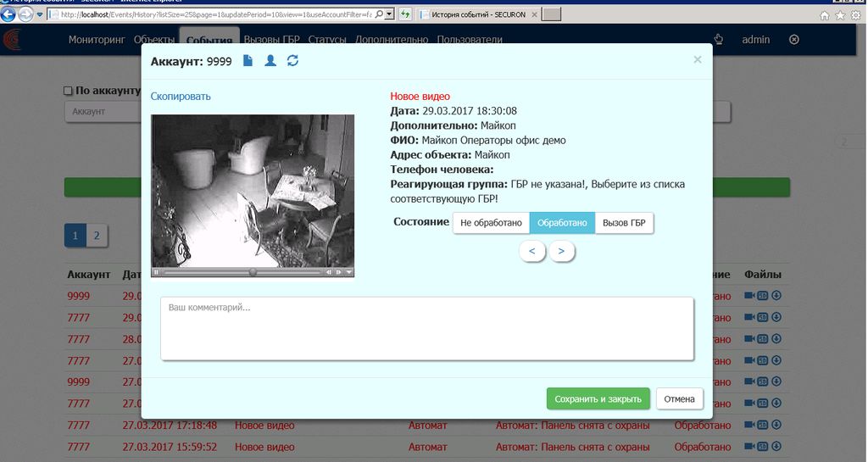Viewport: 868px width, 462px height.
Task: Toggle the По аккаунту checkbox
Action: [68, 91]
